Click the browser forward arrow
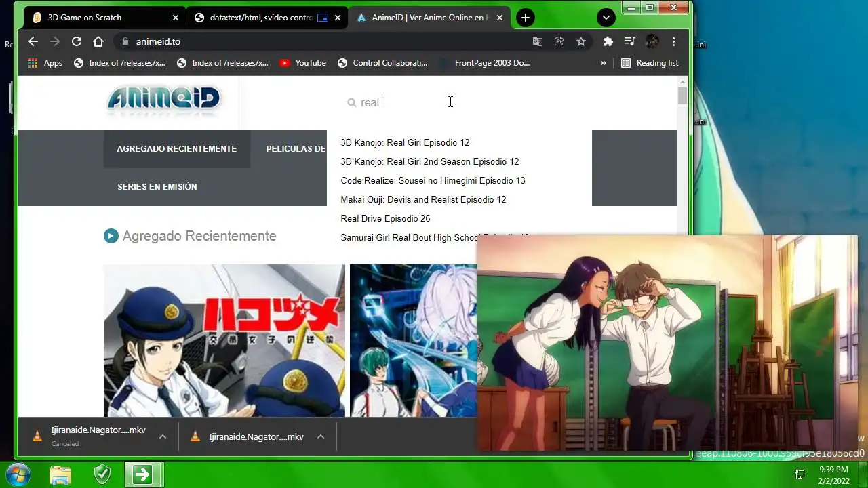The height and width of the screenshot is (488, 868). [55, 41]
